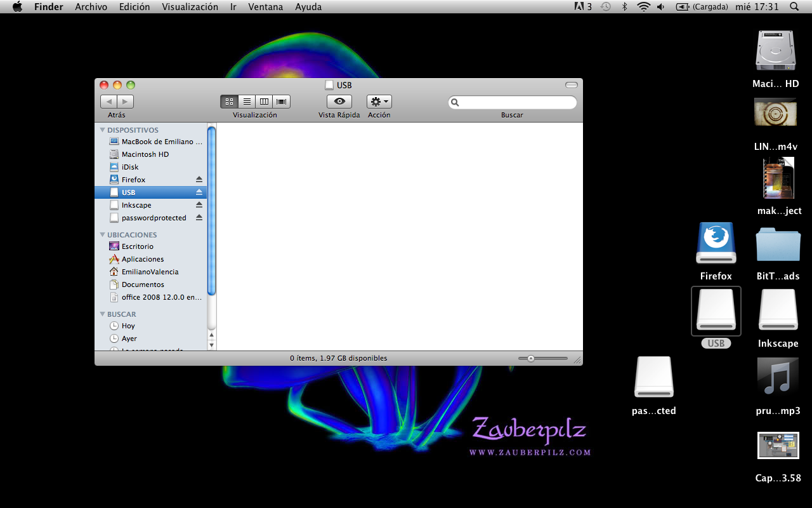Eject the USB volume in sidebar
This screenshot has height=508, width=812.
[199, 192]
